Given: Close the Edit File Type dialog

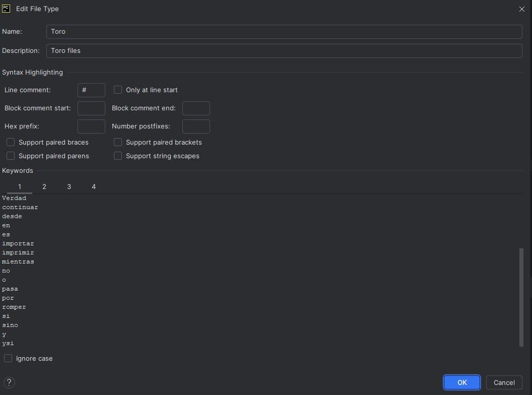Looking at the screenshot, I should tap(521, 9).
